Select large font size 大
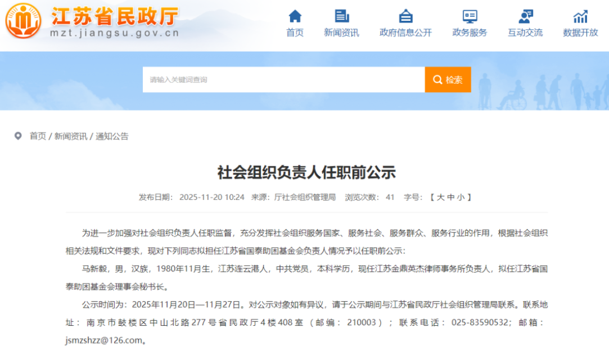Image resolution: width=609 pixels, height=364 pixels. (x=440, y=197)
